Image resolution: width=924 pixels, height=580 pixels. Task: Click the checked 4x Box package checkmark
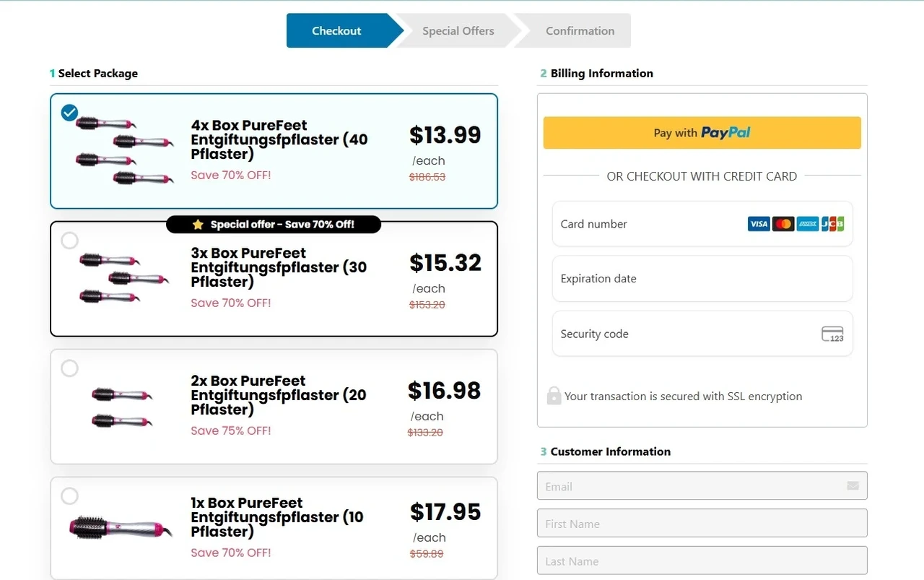click(69, 113)
